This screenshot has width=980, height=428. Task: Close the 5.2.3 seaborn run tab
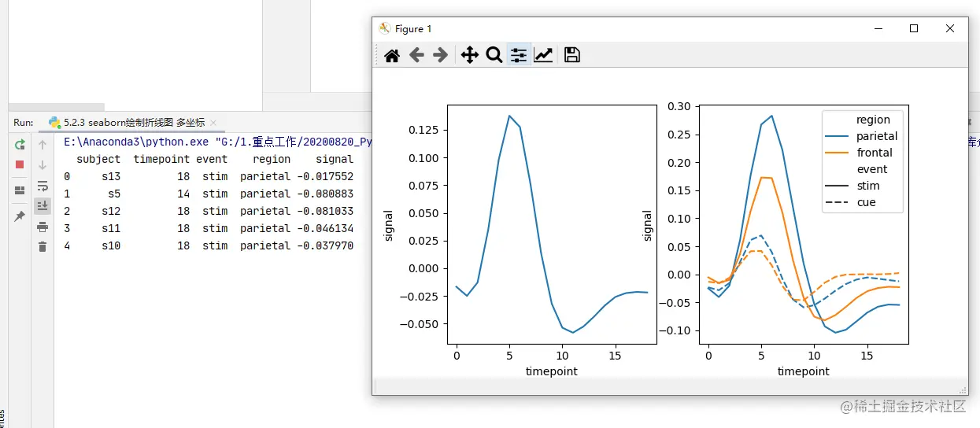pyautogui.click(x=213, y=123)
